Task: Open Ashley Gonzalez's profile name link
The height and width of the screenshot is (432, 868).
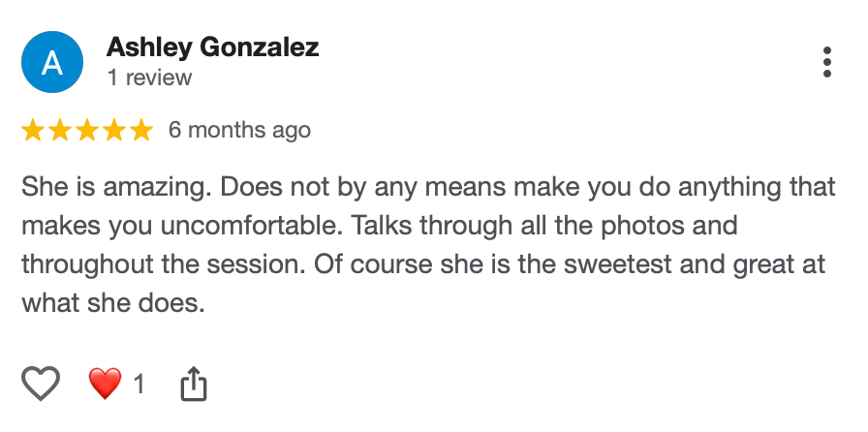Action: pos(212,47)
